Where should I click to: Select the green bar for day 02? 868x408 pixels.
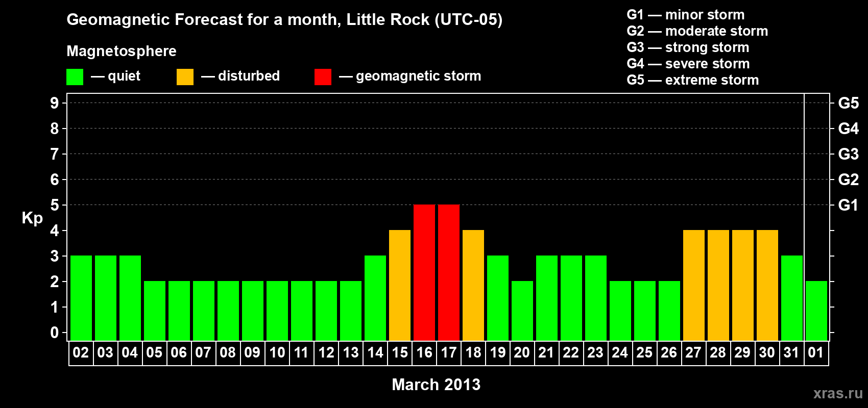(81, 298)
